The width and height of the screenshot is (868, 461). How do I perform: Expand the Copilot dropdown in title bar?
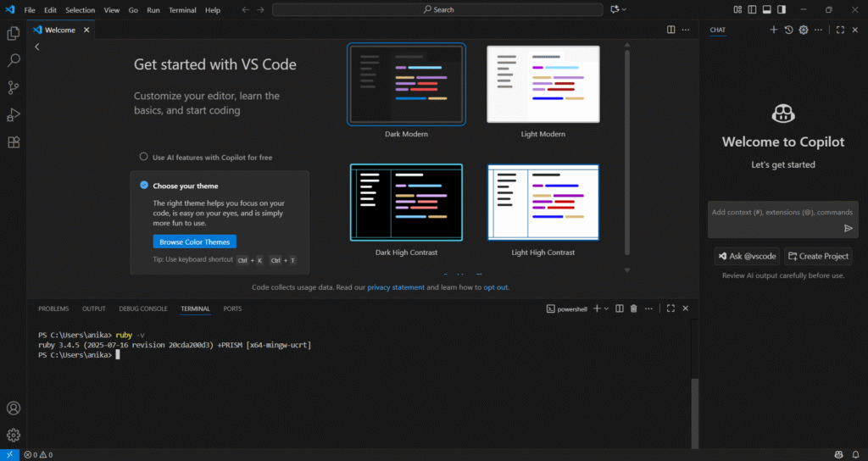coord(625,10)
